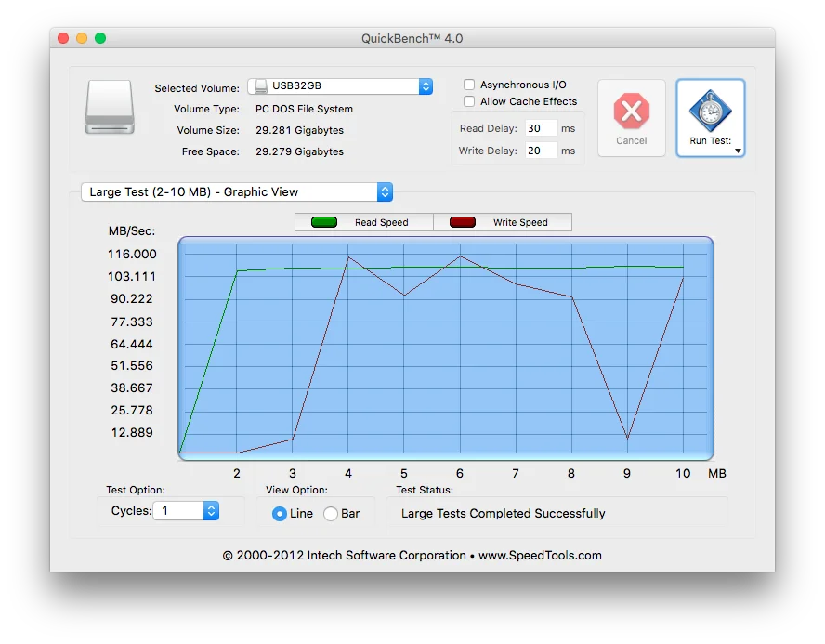Screen dimensions: 825x644
Task: Select the Line view option
Action: click(x=280, y=514)
